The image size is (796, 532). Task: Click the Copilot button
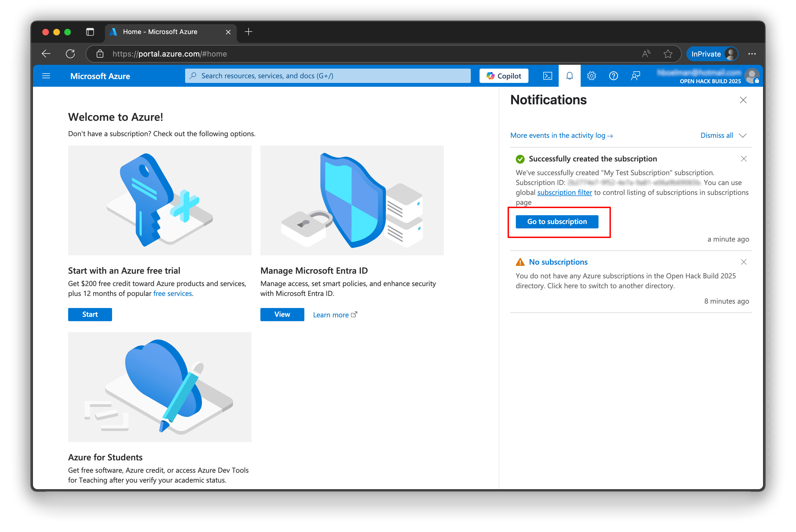[x=504, y=76]
